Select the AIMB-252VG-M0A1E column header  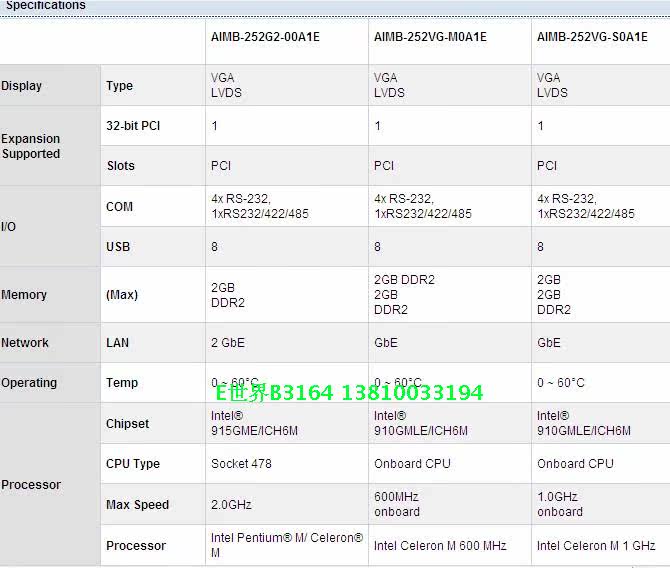pyautogui.click(x=430, y=37)
